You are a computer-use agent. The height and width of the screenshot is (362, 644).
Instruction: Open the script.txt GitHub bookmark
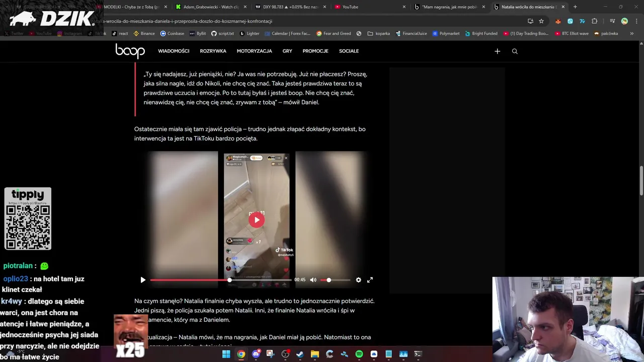click(222, 34)
